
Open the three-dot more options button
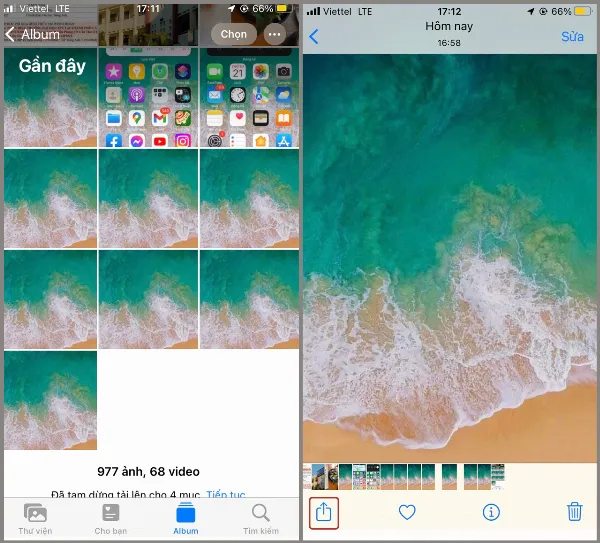276,34
